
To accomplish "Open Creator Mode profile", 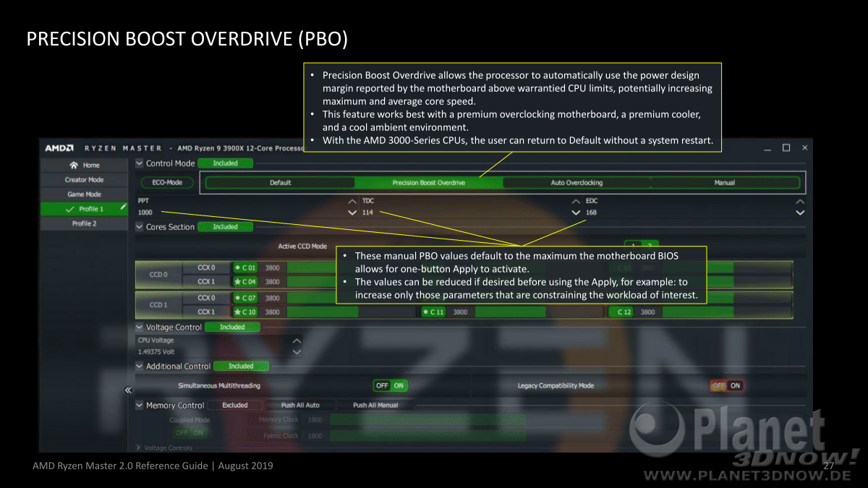I will (85, 179).
